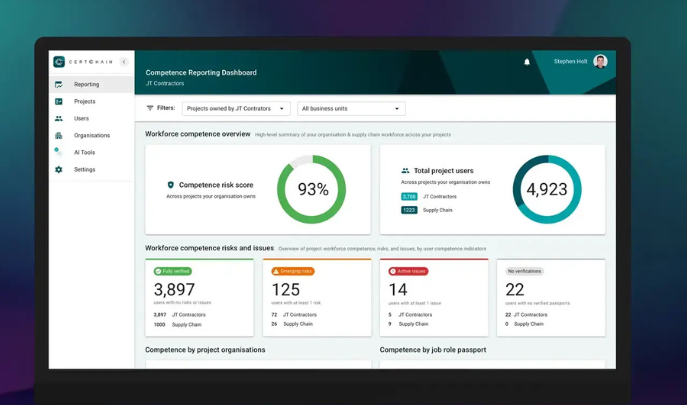Click the Projects sidebar icon
The width and height of the screenshot is (687, 405).
[59, 102]
